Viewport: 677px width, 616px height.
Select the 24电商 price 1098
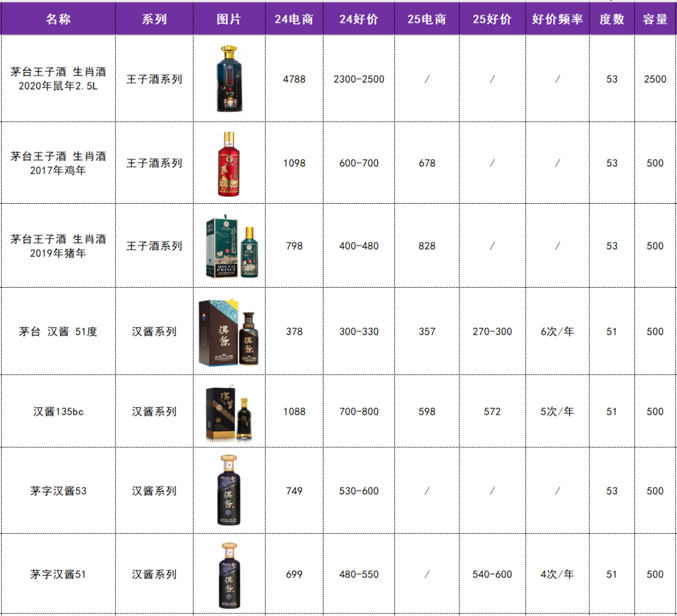(x=294, y=163)
